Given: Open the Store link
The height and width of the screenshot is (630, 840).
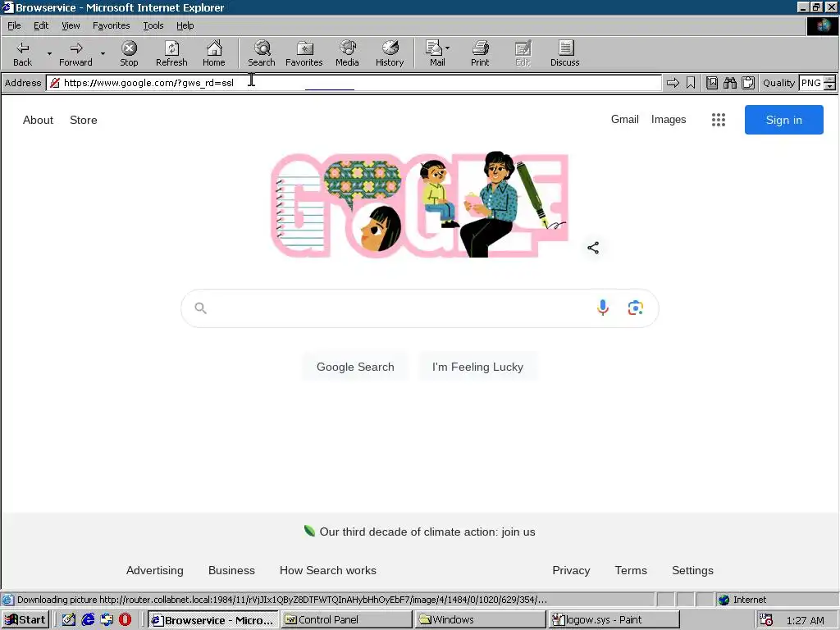Looking at the screenshot, I should (x=83, y=120).
